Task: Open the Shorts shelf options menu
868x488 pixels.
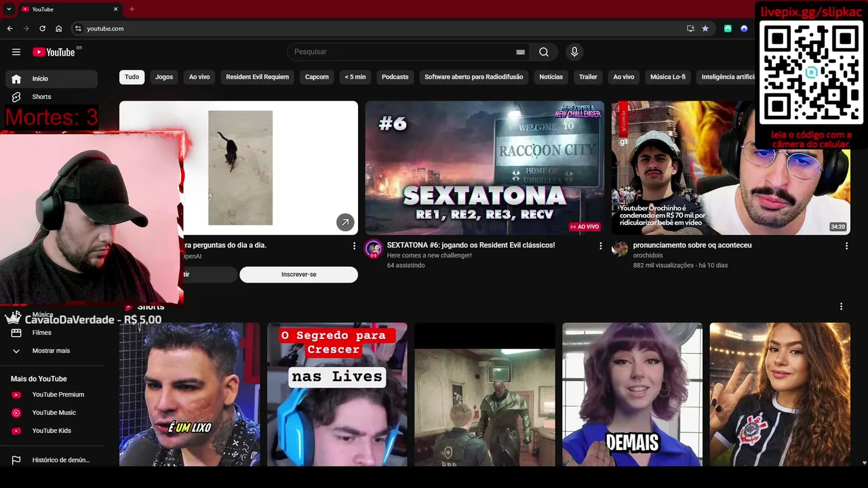Action: click(841, 306)
